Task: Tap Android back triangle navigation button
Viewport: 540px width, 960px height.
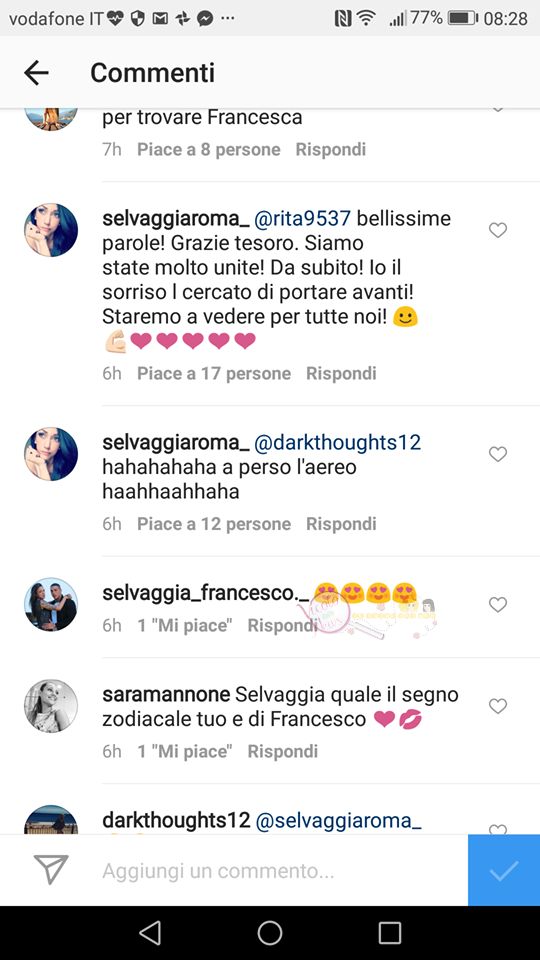Action: [x=149, y=933]
